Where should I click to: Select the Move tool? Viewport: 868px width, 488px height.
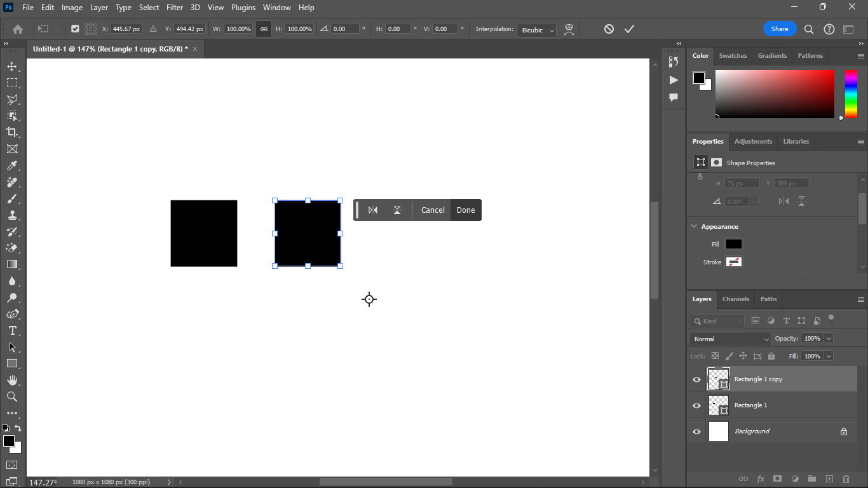13,65
